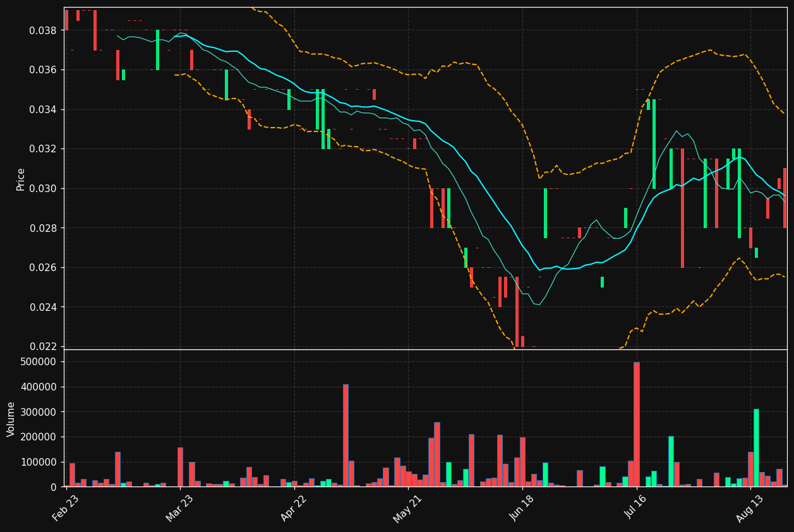Click the vertical 'Volume' axis title
794x532 pixels.
coord(11,419)
